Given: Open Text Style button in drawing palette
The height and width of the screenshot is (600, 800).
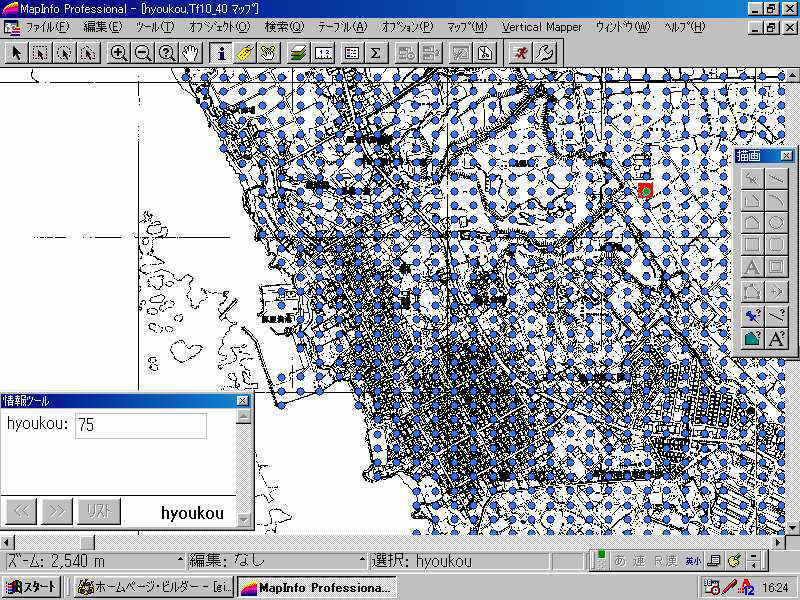Looking at the screenshot, I should [776, 339].
